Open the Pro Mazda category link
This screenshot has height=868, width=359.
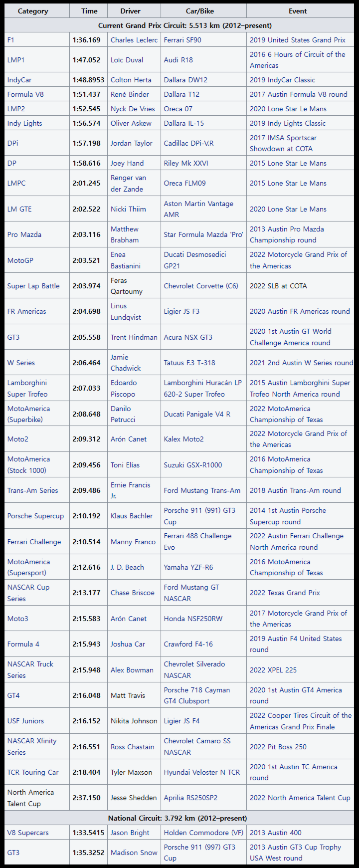(x=24, y=234)
